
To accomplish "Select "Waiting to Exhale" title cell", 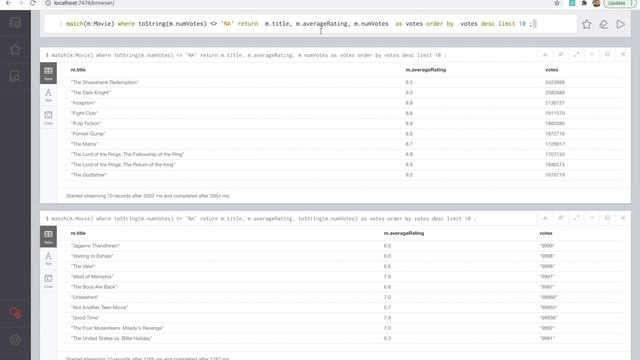I will [x=92, y=256].
